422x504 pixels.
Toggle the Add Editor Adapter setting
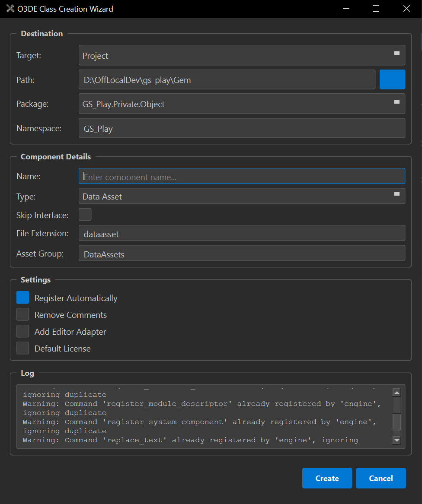(x=22, y=331)
